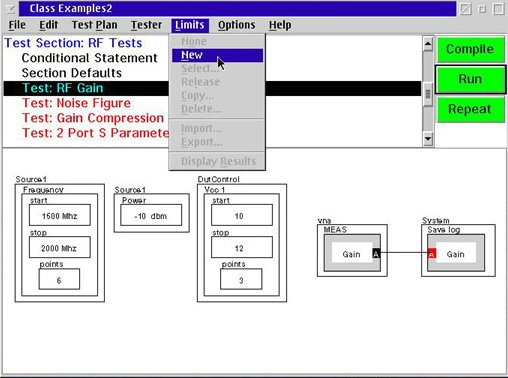Choose New from the Limits menu
Viewport: 508px width, 378px height.
pyautogui.click(x=217, y=55)
